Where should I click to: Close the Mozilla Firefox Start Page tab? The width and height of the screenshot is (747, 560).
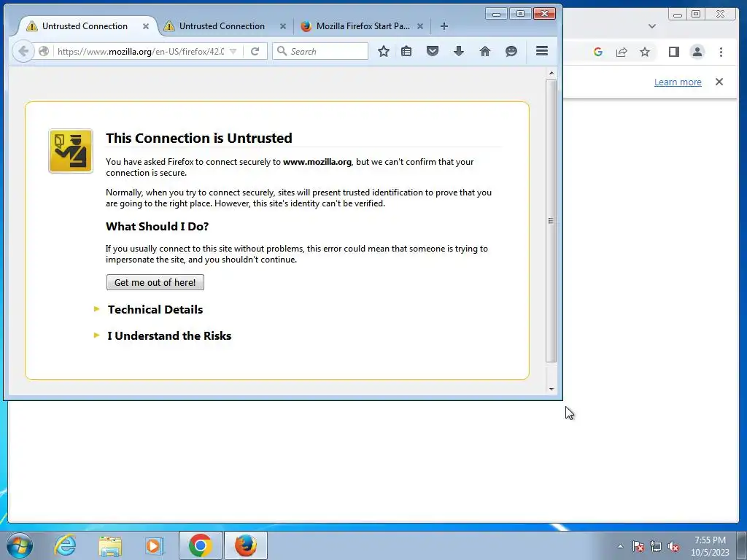420,26
